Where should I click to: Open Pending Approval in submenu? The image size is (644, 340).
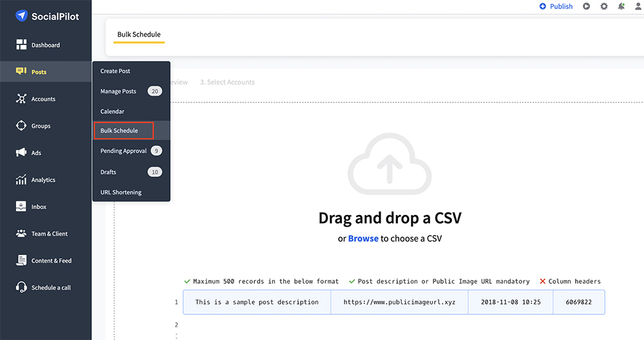(x=123, y=151)
